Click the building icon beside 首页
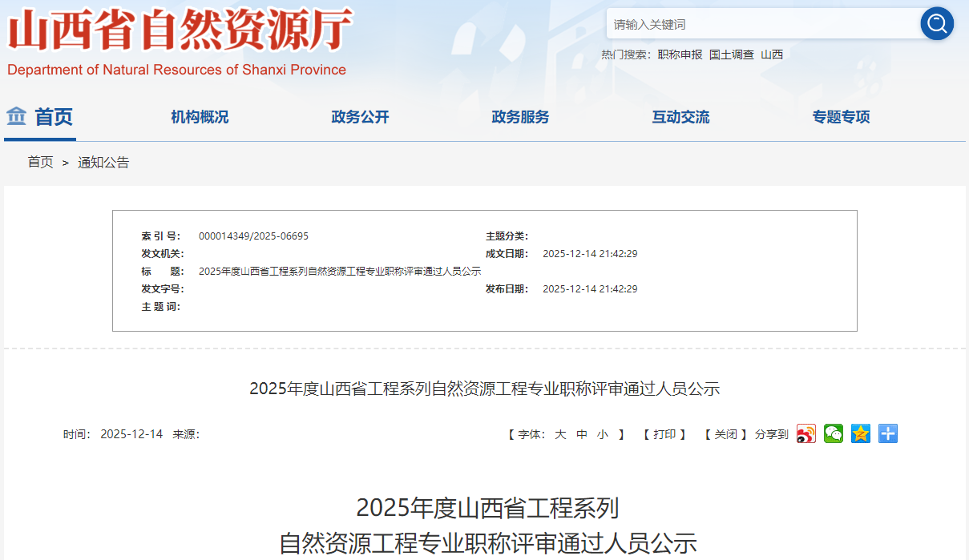 point(17,117)
